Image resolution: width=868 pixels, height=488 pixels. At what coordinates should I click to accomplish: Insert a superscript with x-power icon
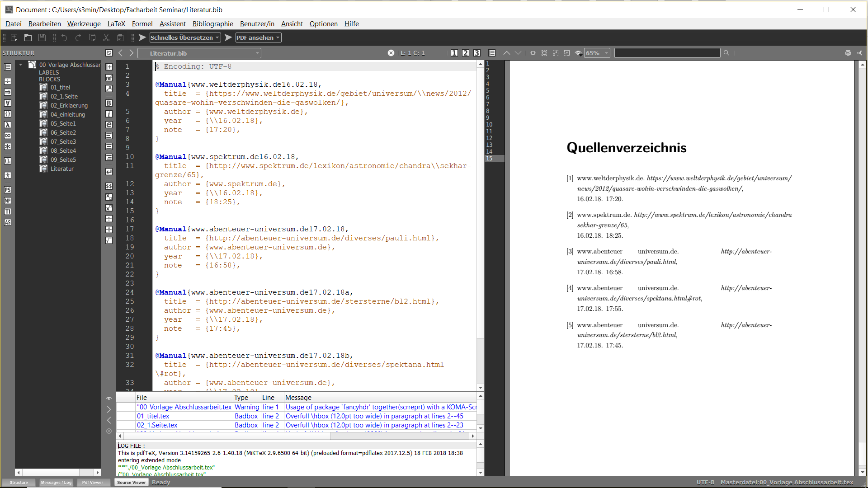109,208
